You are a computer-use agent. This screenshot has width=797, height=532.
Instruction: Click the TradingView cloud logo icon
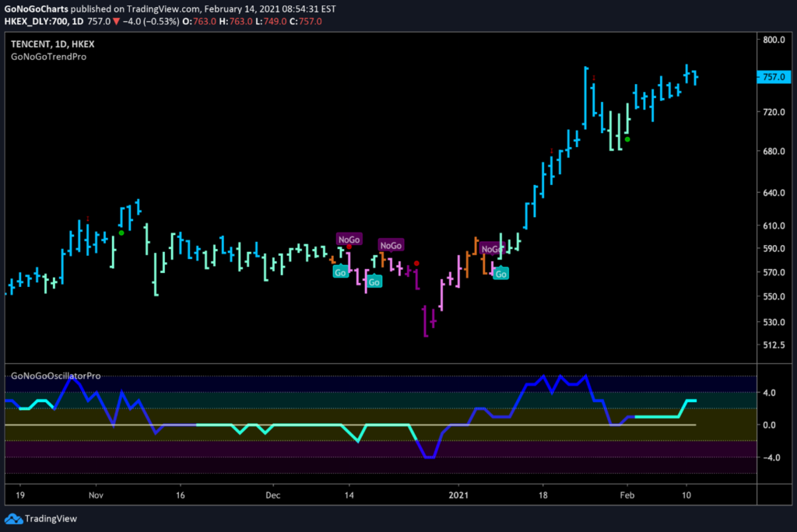click(13, 519)
